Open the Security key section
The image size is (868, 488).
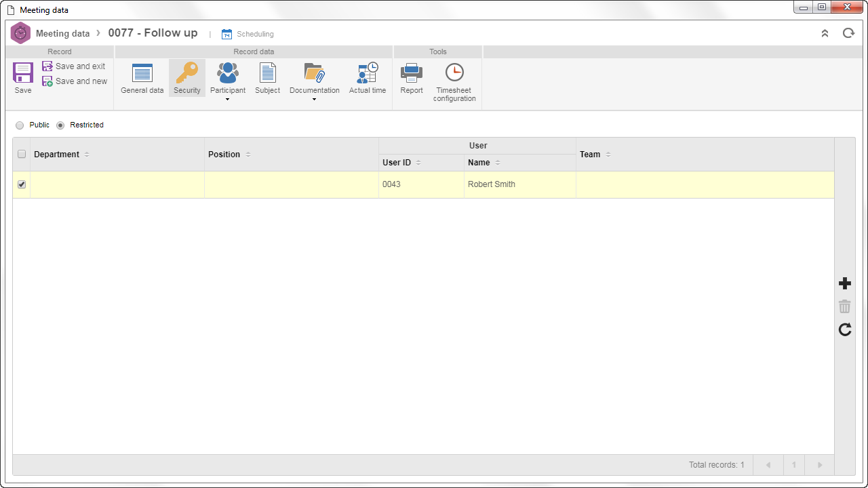point(187,78)
